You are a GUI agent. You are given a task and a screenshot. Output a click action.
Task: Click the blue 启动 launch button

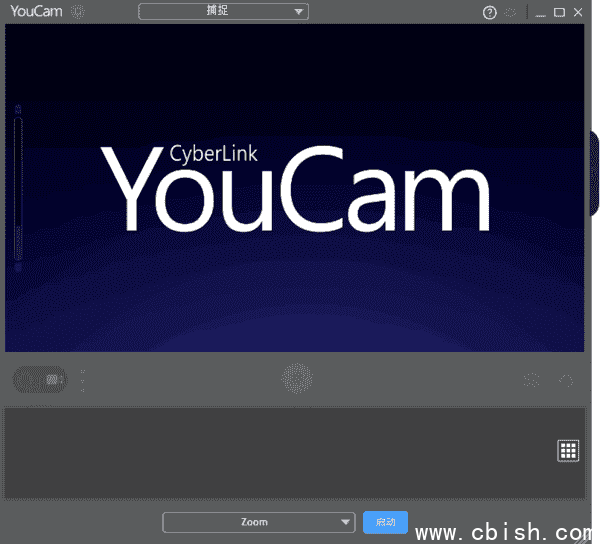coord(385,522)
